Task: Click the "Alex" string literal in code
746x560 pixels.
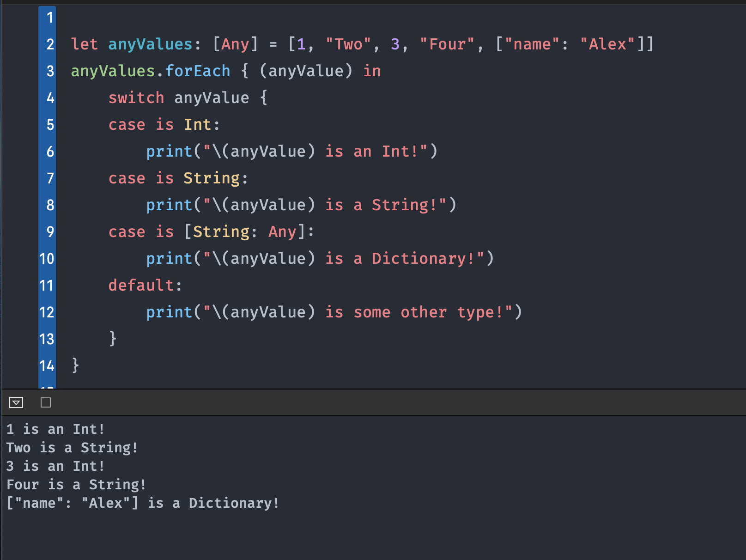Action: [x=607, y=44]
